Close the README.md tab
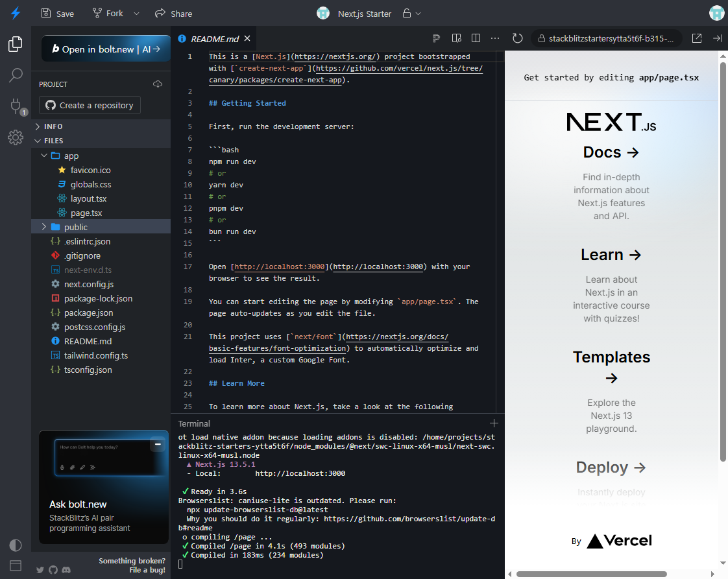The image size is (728, 579). pos(247,38)
